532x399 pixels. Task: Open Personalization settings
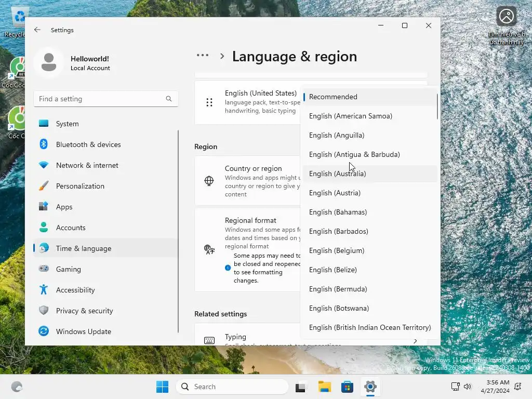[105, 186]
